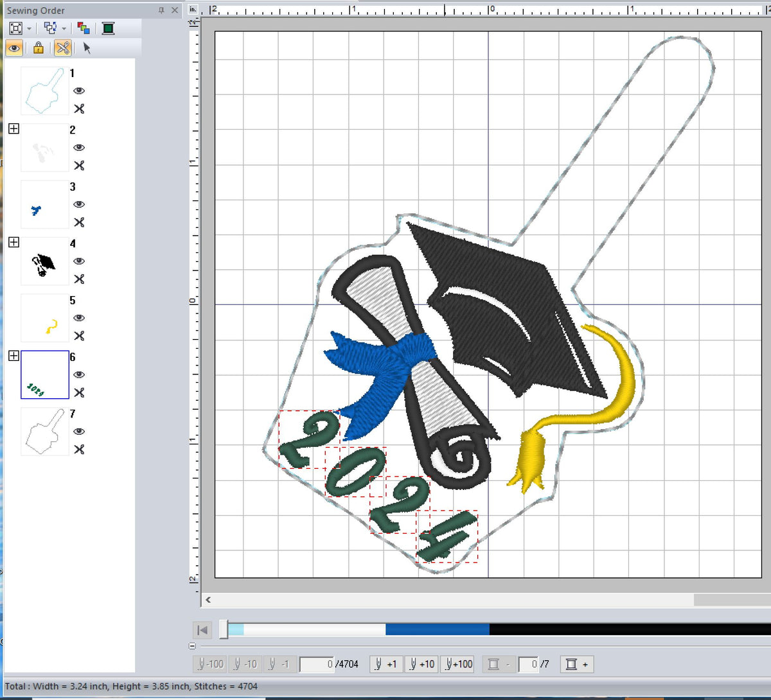Toggle the eye visibility mode icon
The width and height of the screenshot is (771, 700).
coord(14,48)
